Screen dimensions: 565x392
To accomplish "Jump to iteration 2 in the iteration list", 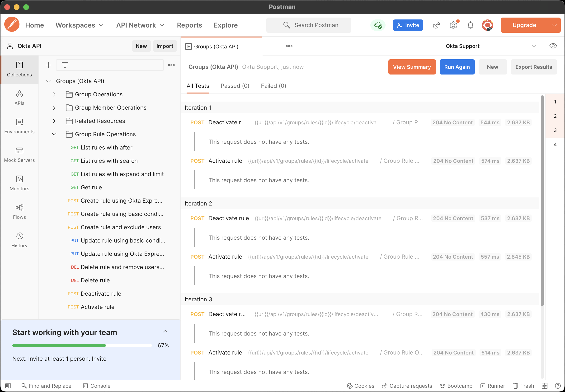I will (x=555, y=116).
